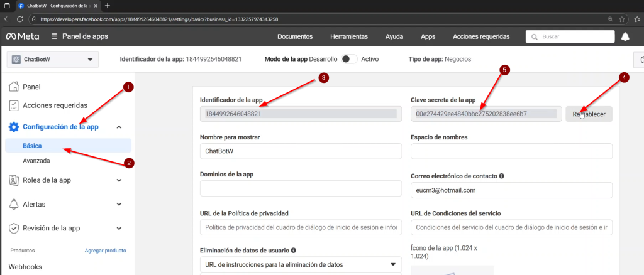Open URL de instrucciones para la eliminación dropdown

click(x=301, y=264)
